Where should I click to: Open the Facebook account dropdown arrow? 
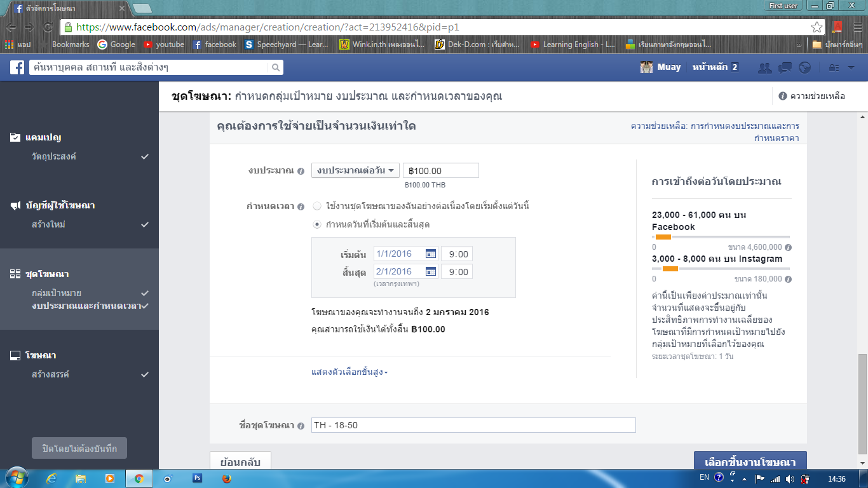(x=851, y=67)
